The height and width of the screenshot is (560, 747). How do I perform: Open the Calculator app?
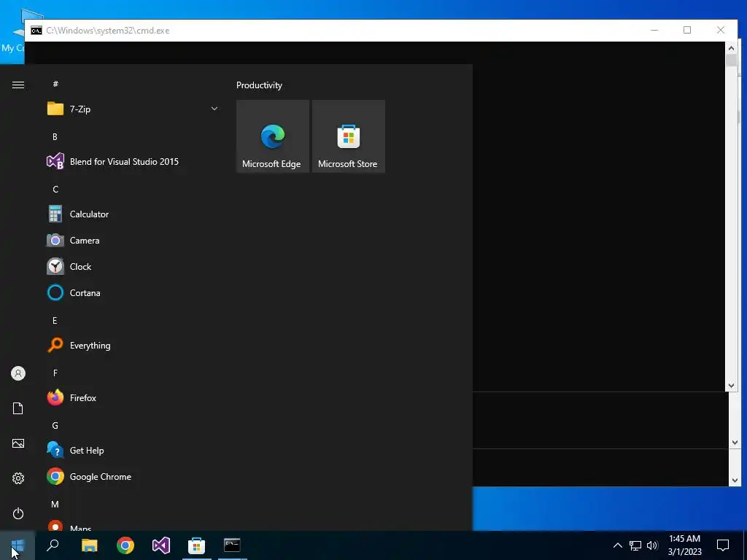(133, 214)
